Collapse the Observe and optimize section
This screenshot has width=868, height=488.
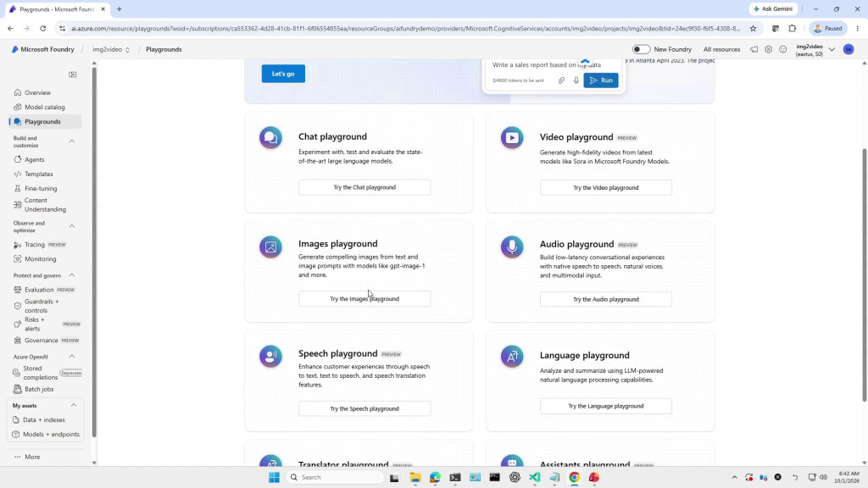(x=72, y=226)
